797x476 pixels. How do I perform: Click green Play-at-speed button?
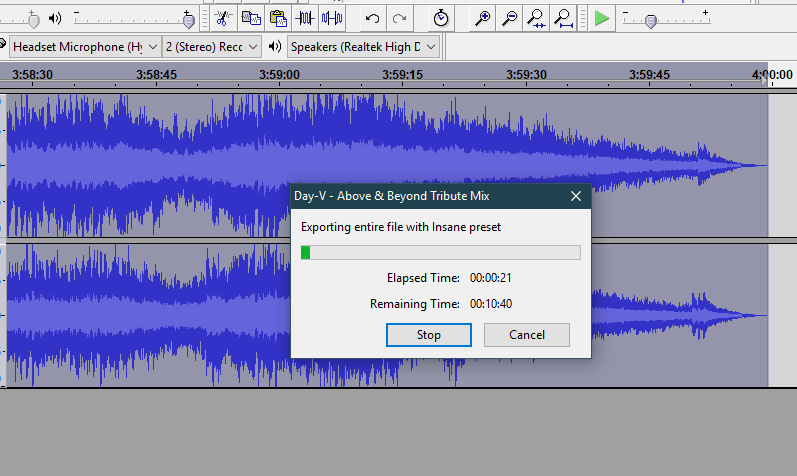pyautogui.click(x=602, y=19)
